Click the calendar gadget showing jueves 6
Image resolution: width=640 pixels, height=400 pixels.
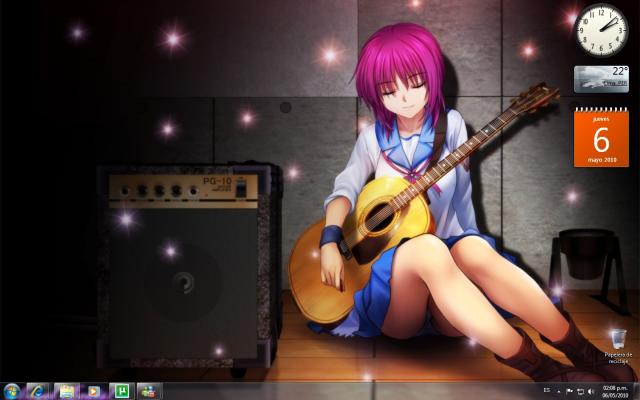pyautogui.click(x=601, y=138)
